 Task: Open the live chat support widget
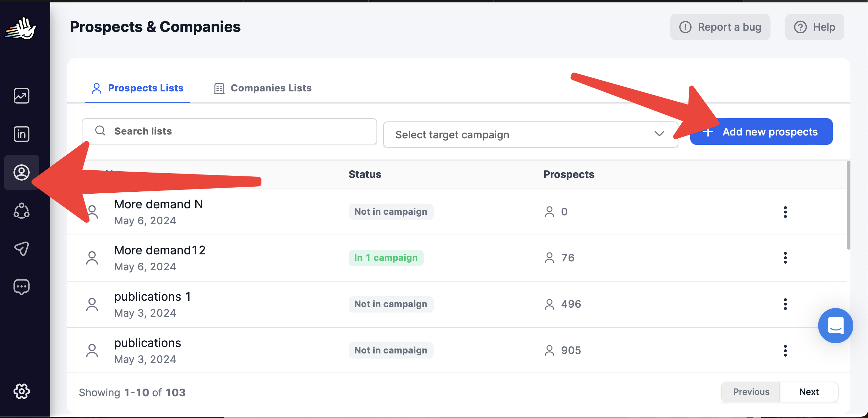835,326
